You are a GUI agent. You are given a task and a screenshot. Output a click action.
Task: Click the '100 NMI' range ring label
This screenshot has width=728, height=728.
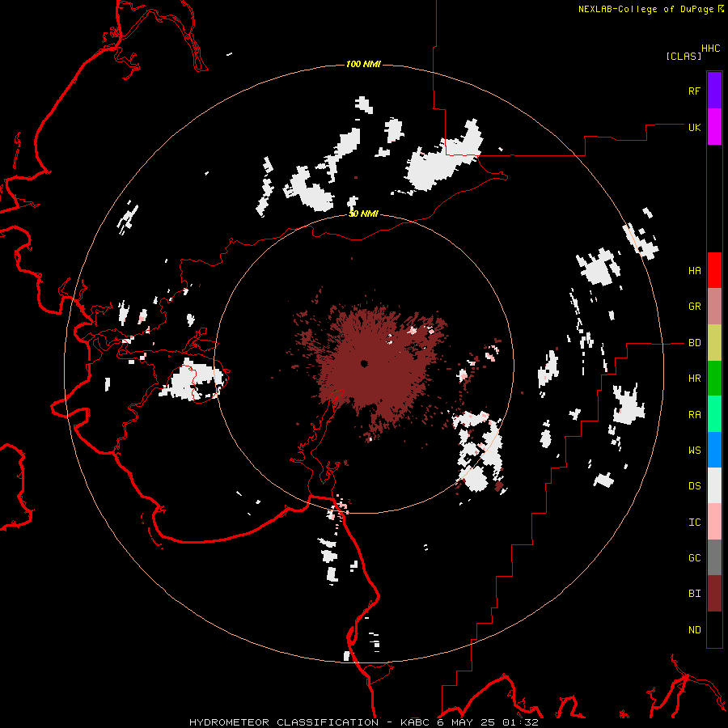363,64
